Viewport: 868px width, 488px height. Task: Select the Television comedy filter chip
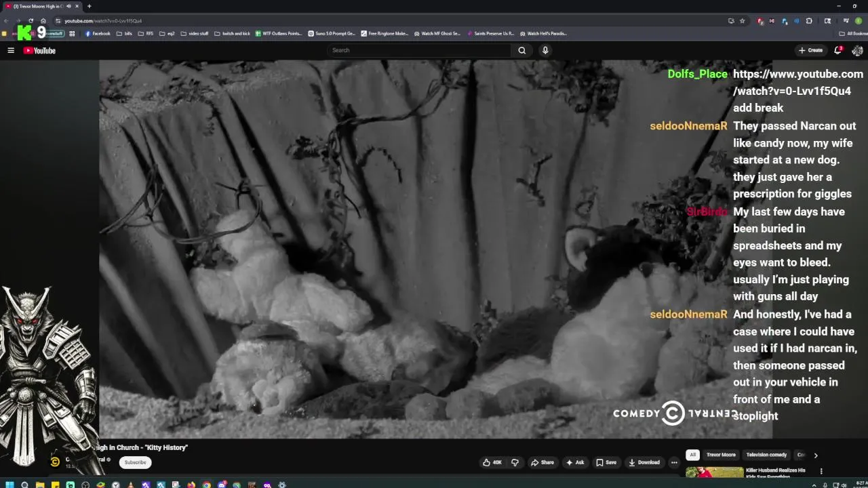tap(766, 455)
